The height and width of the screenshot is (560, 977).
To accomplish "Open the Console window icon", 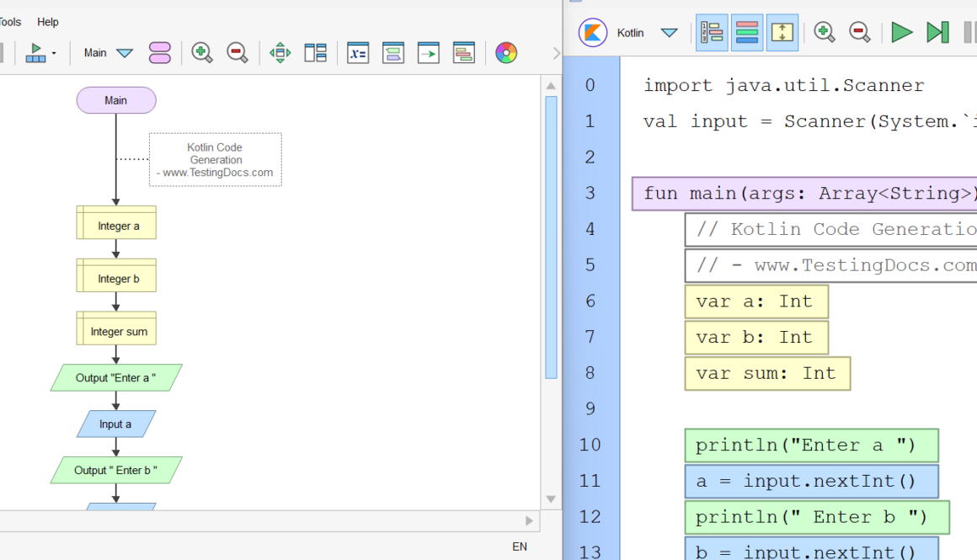I will click(x=393, y=53).
